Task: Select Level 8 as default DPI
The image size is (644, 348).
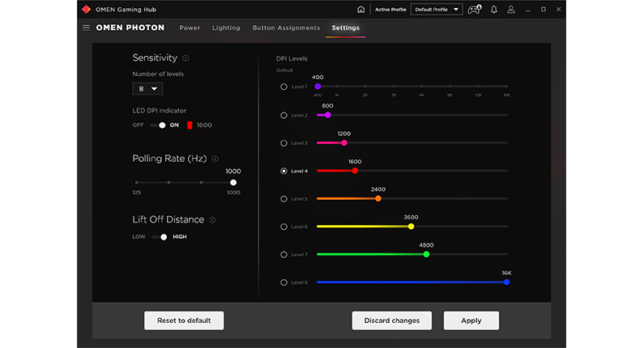Action: [x=284, y=282]
